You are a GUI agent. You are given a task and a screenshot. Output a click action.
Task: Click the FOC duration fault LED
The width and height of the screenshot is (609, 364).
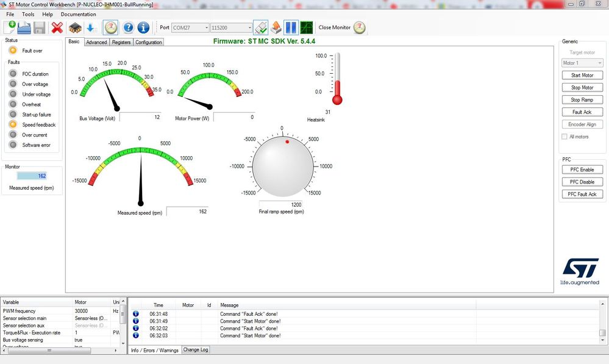[13, 73]
